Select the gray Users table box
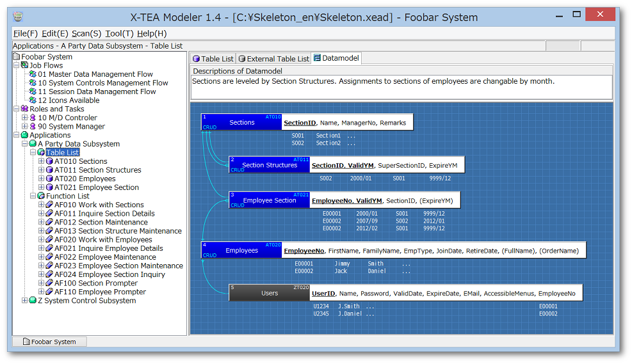632x364 pixels. pos(270,293)
